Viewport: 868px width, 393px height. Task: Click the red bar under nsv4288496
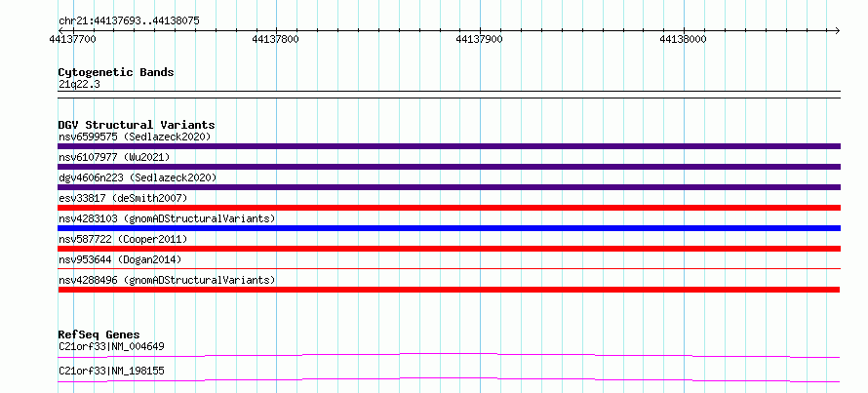pos(449,290)
